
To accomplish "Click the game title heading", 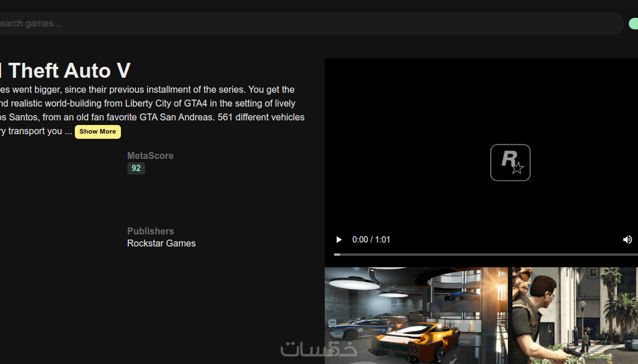I will (66, 70).
